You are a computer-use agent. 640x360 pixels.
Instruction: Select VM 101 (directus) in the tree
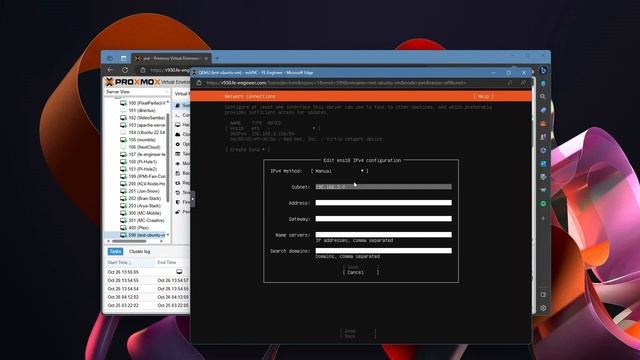pos(138,111)
